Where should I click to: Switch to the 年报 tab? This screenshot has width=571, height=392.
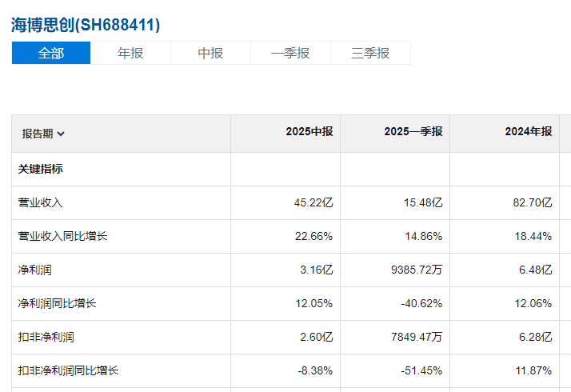pyautogui.click(x=130, y=54)
